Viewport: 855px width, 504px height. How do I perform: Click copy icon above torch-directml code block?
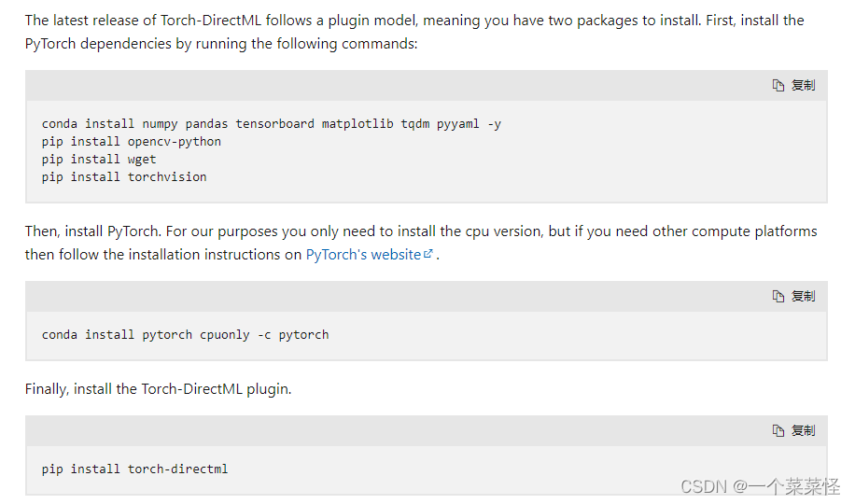click(x=778, y=431)
